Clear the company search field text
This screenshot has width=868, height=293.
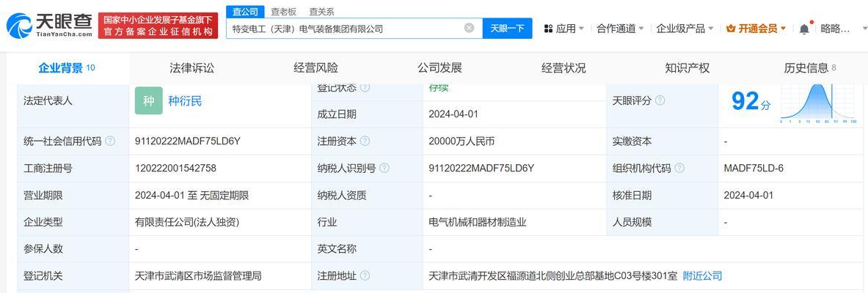coord(469,28)
